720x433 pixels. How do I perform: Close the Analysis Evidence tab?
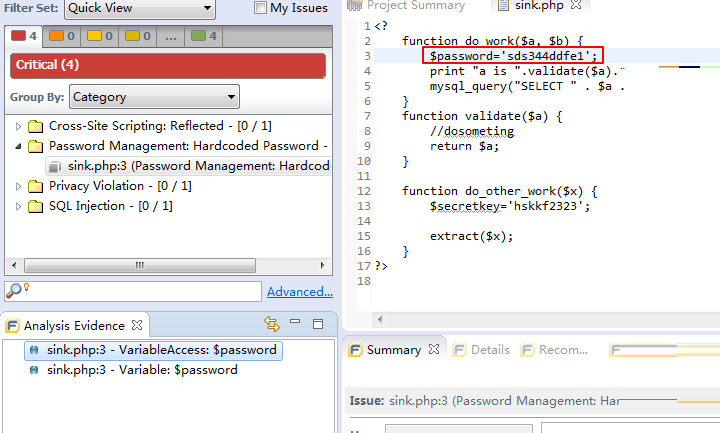(138, 325)
